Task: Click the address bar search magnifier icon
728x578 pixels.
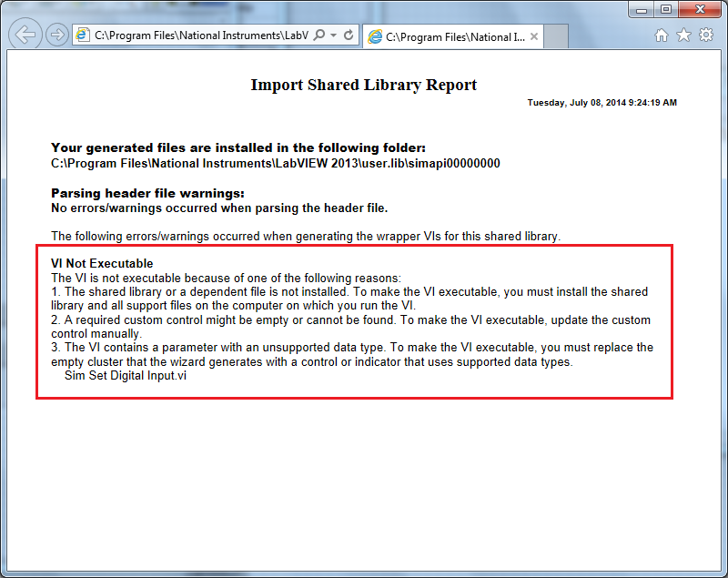Action: pyautogui.click(x=319, y=35)
